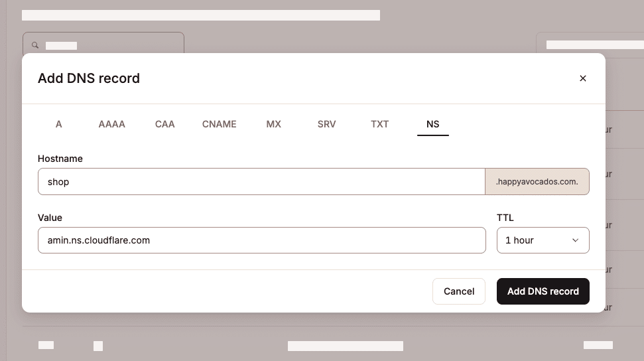Select the SRV record tab
Screen dimensions: 644x361
(326, 124)
